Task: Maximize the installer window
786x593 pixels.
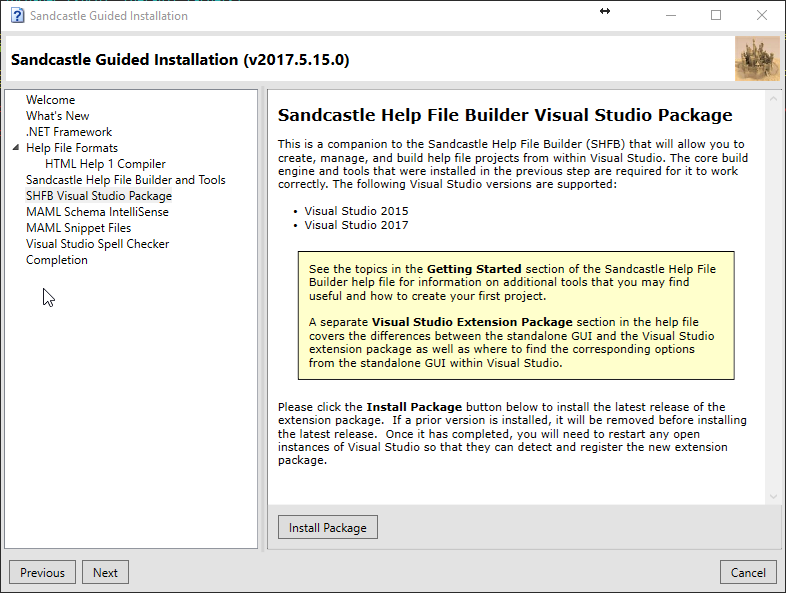Action: [x=716, y=16]
